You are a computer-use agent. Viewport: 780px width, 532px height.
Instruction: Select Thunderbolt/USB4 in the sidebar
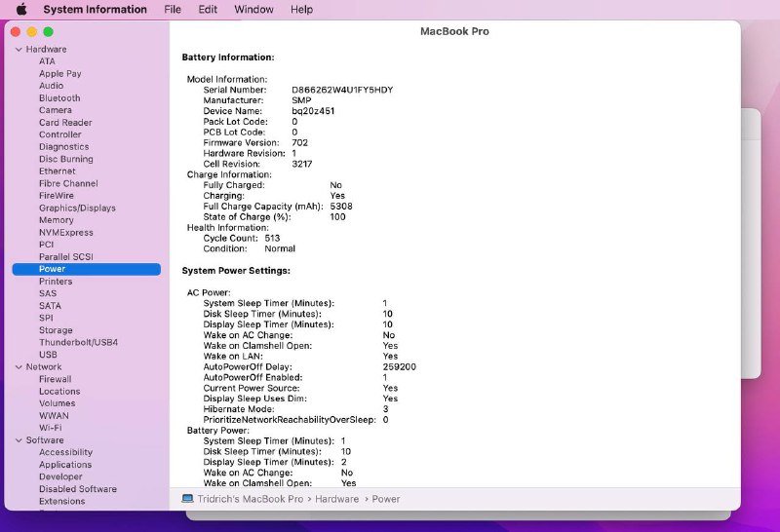pyautogui.click(x=78, y=342)
